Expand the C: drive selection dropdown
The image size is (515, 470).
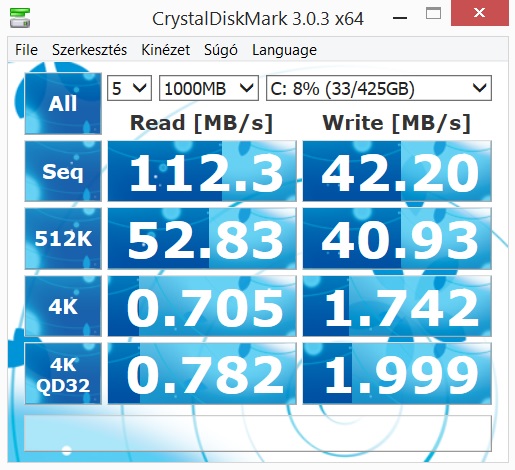pos(379,88)
